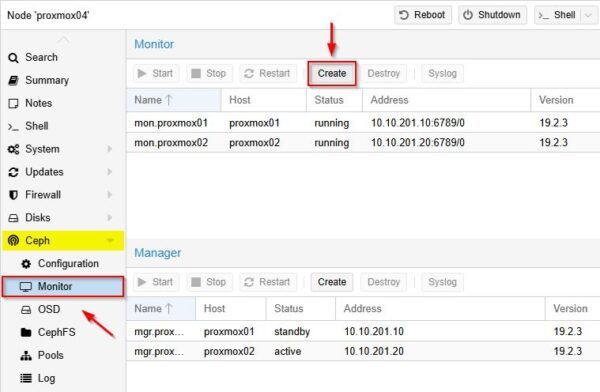Viewport: 600px width, 392px height.
Task: Click the shield icon beside Firewall
Action: (x=13, y=195)
